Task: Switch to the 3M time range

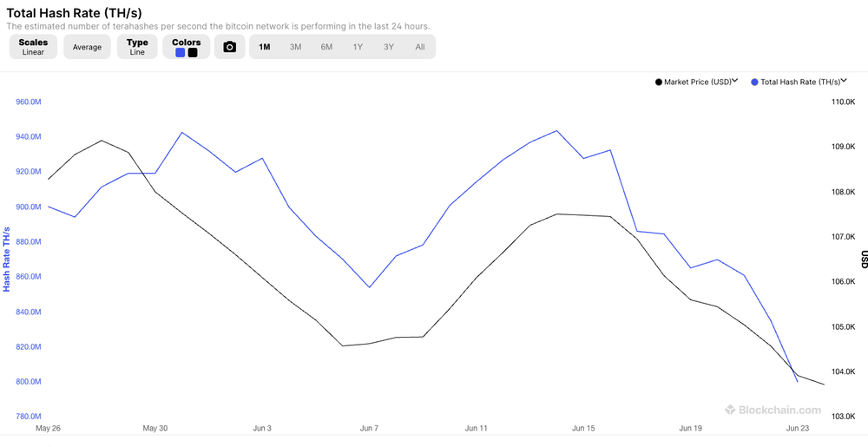Action: [x=296, y=47]
